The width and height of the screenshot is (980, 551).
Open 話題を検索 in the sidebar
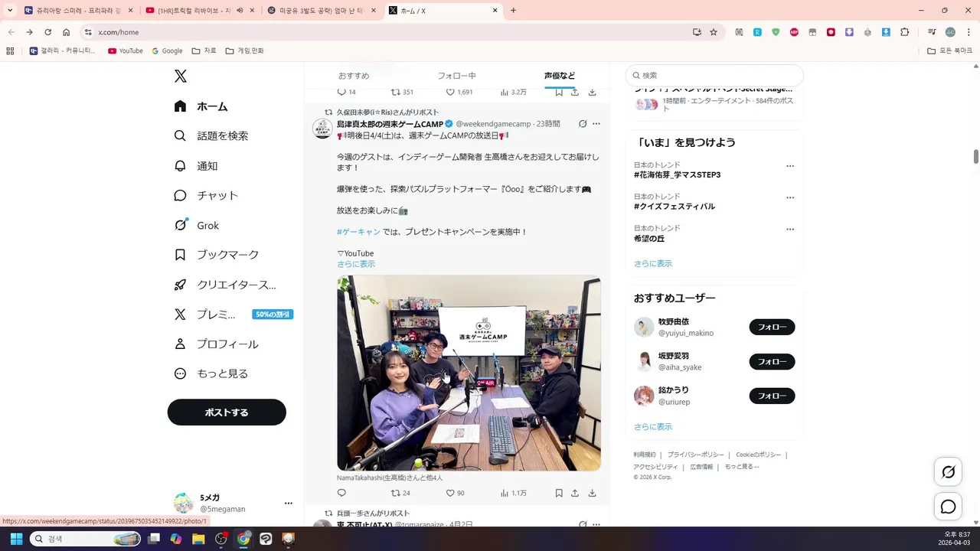(211, 135)
